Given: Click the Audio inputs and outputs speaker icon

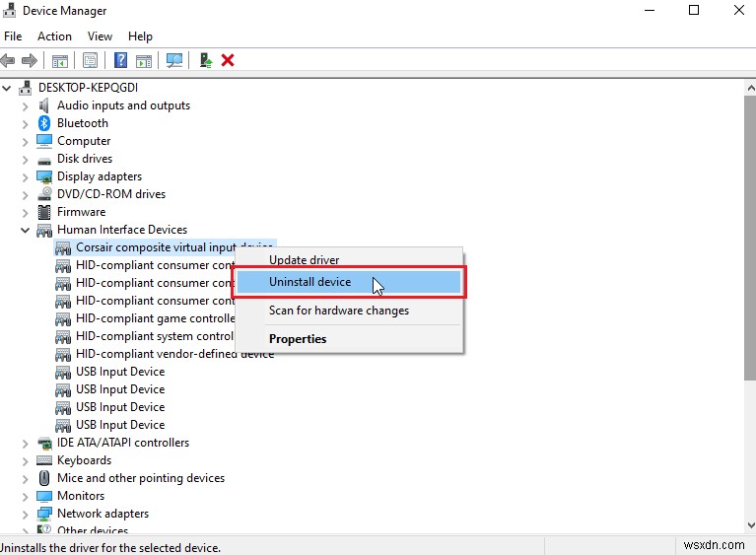Looking at the screenshot, I should [x=44, y=105].
